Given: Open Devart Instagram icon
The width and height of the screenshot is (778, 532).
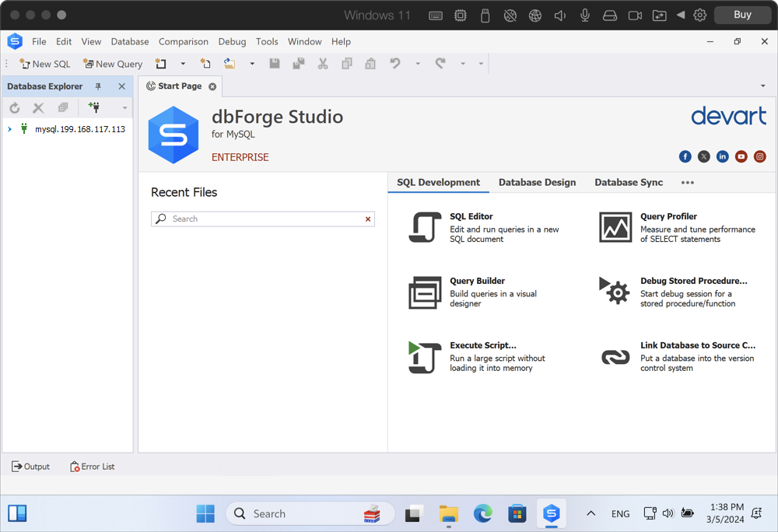Looking at the screenshot, I should pos(759,156).
